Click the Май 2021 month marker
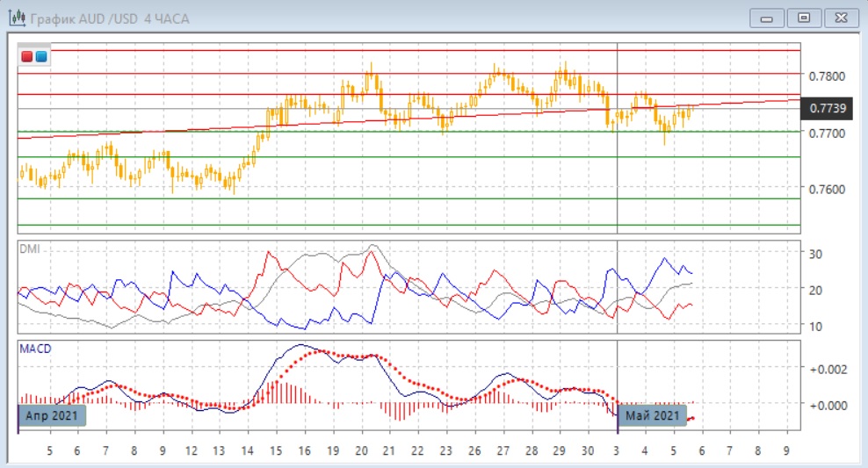Viewport: 868px width, 468px height. tap(651, 415)
